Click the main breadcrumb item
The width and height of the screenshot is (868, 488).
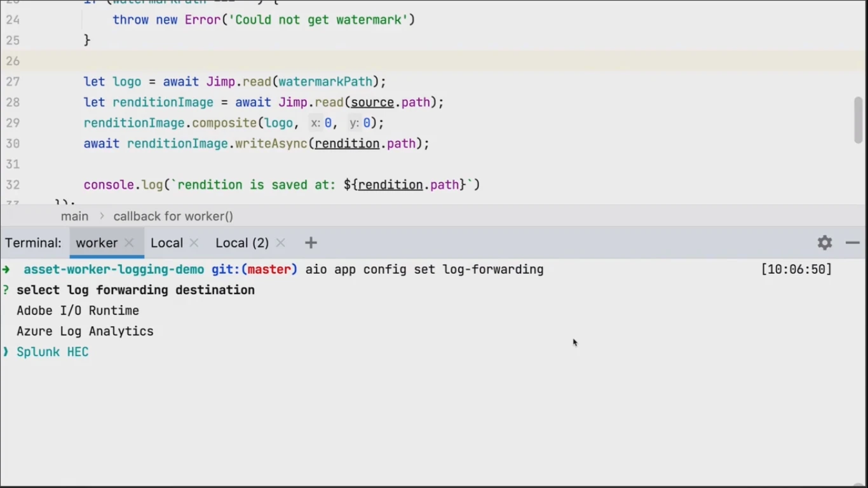(74, 217)
